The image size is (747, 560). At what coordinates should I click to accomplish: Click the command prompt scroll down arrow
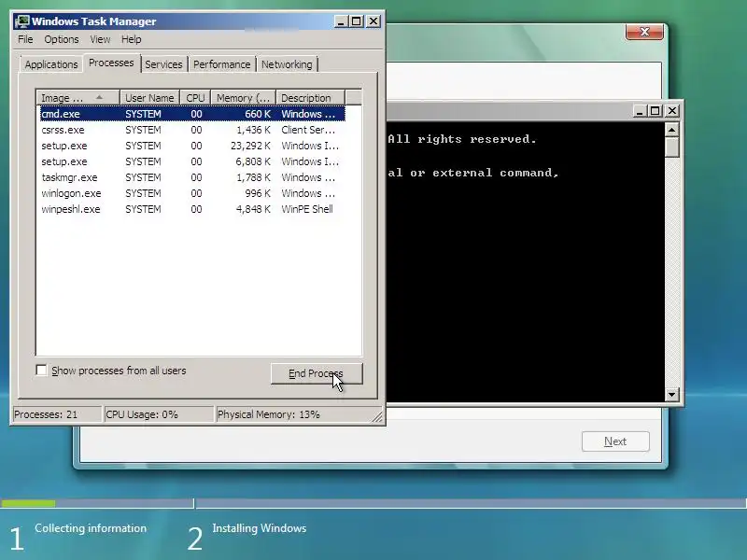pos(671,394)
